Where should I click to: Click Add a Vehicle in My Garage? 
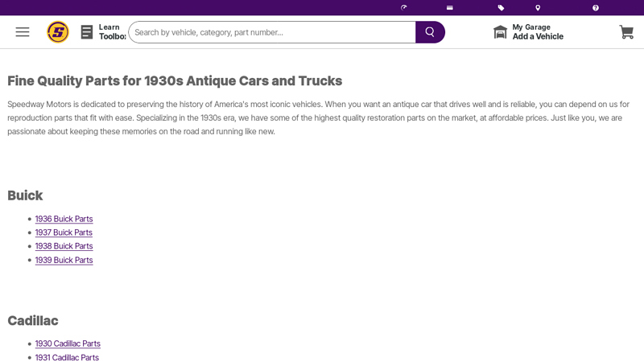point(538,36)
